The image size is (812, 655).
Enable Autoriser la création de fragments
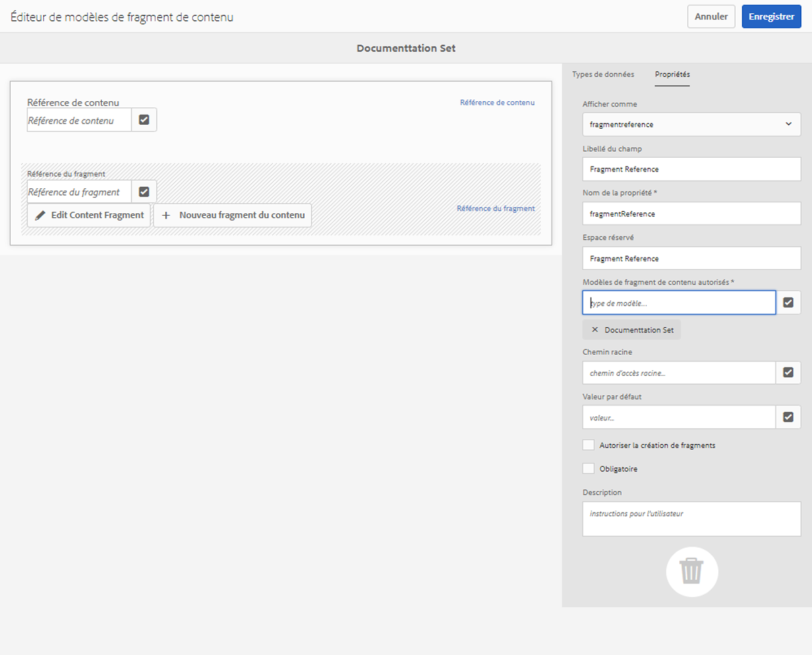click(589, 445)
